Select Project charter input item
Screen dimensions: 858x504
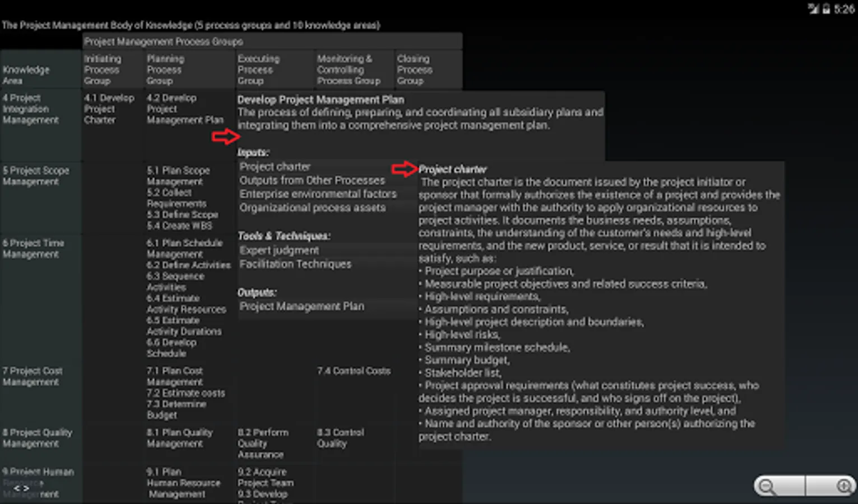[275, 166]
